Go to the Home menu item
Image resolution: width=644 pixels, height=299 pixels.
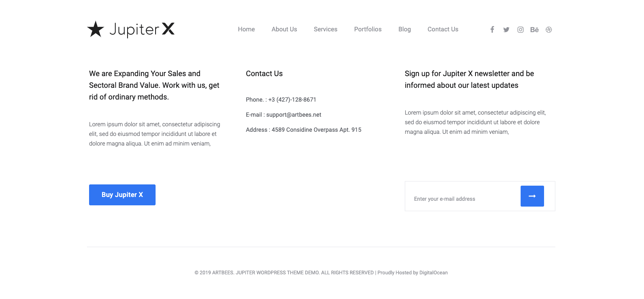point(246,29)
